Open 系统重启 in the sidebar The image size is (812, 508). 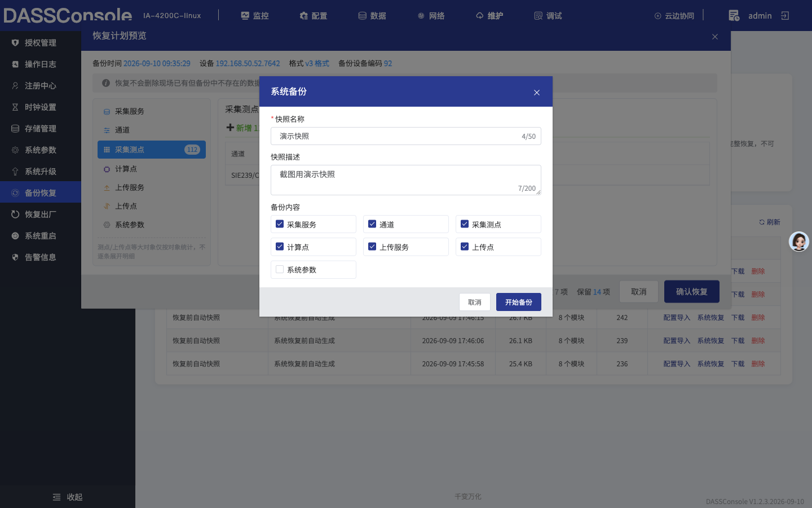point(41,236)
